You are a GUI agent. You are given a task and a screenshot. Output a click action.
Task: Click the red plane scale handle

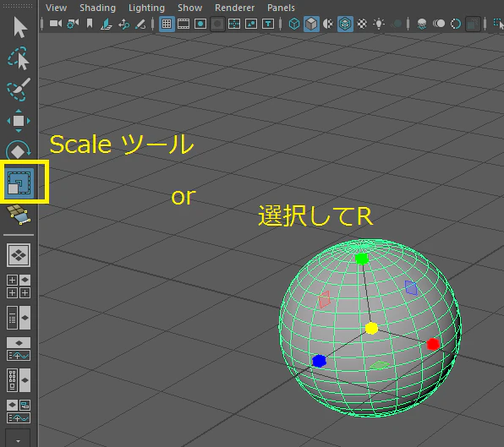325,300
